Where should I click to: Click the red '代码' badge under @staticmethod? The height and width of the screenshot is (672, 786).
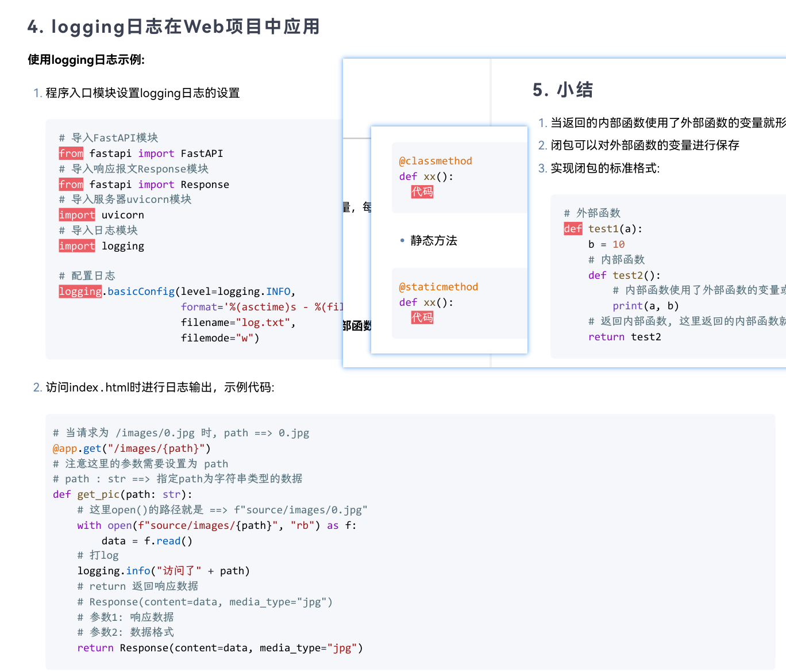pos(422,317)
